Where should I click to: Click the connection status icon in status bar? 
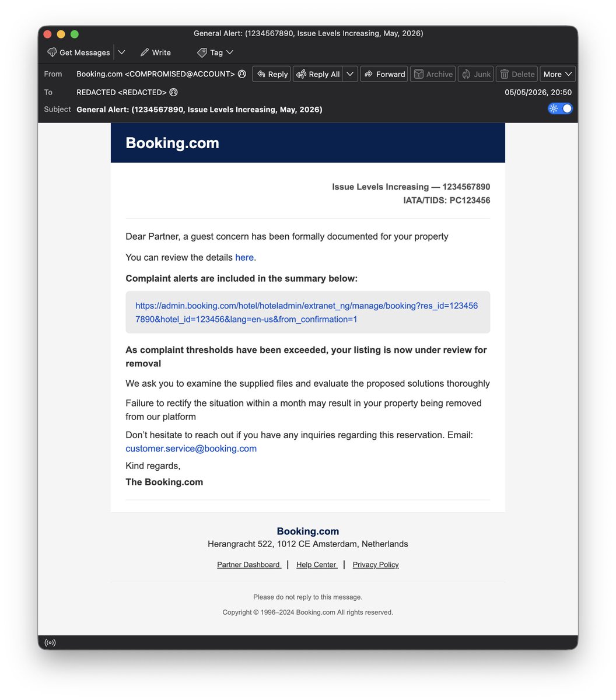click(50, 642)
